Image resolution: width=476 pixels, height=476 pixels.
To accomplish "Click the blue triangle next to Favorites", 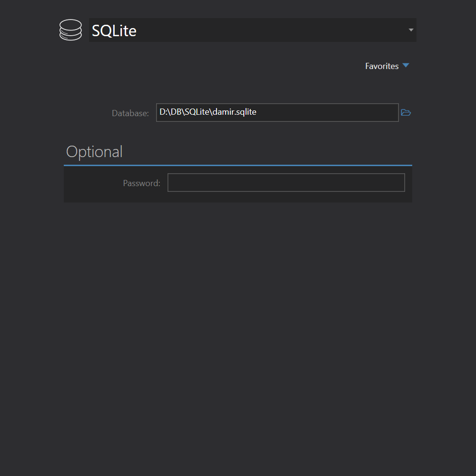I will [406, 66].
